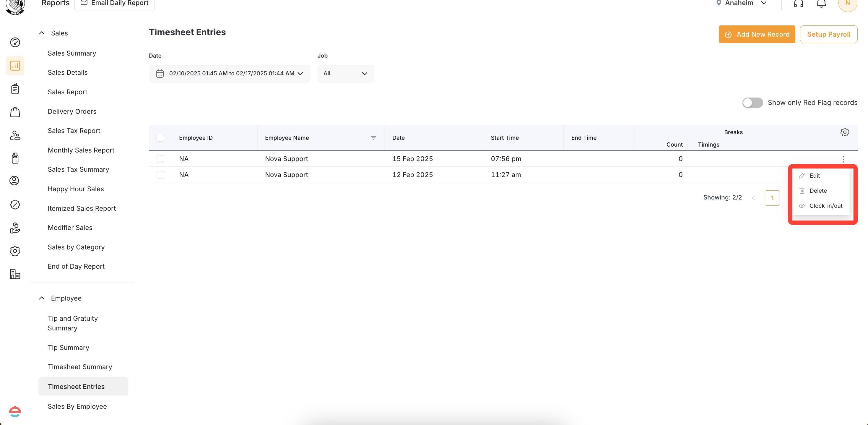Open Itemized Sales Report

pyautogui.click(x=82, y=209)
